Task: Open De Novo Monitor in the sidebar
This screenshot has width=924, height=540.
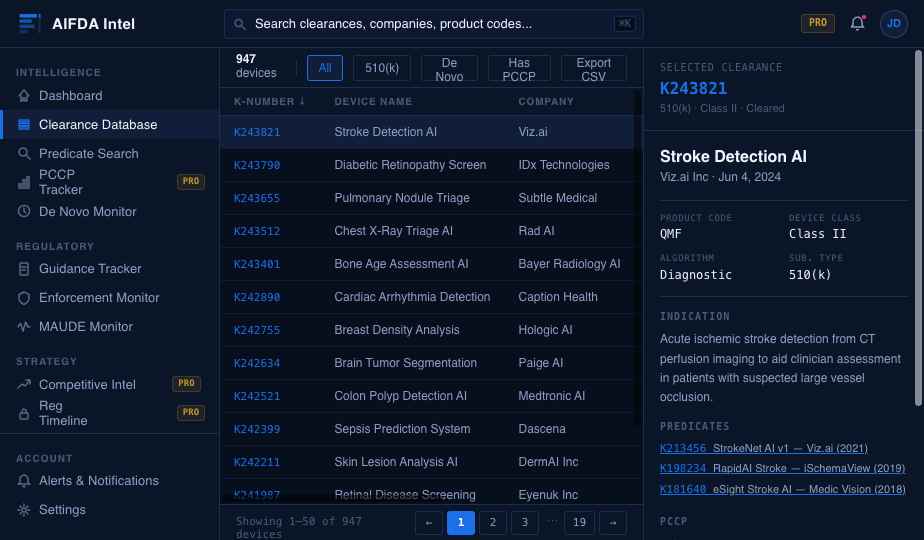Action: (110, 211)
